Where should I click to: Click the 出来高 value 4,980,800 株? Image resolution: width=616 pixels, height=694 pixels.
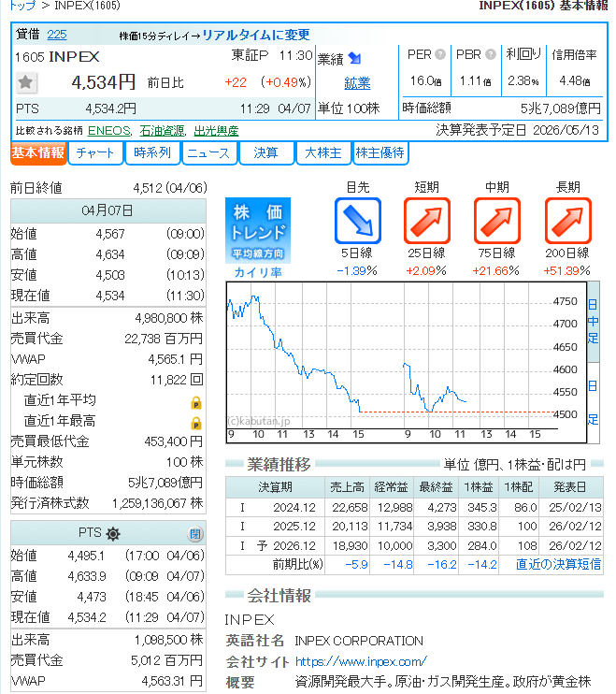click(169, 318)
